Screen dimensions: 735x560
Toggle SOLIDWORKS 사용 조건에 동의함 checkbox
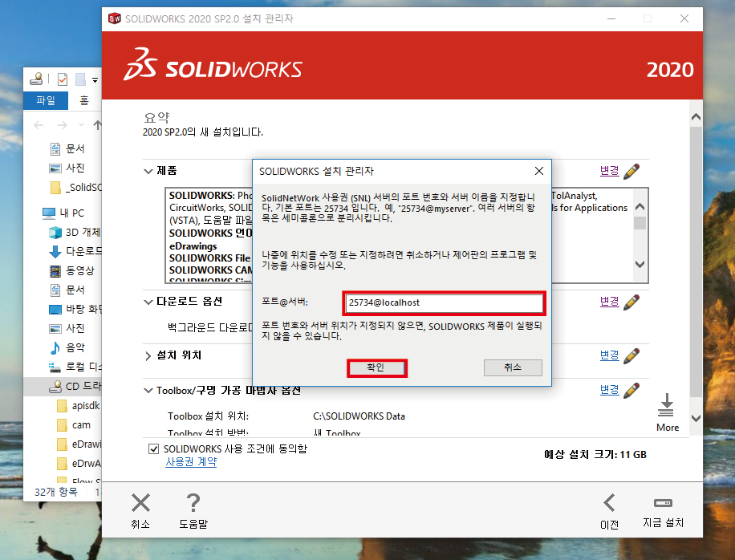pyautogui.click(x=153, y=449)
